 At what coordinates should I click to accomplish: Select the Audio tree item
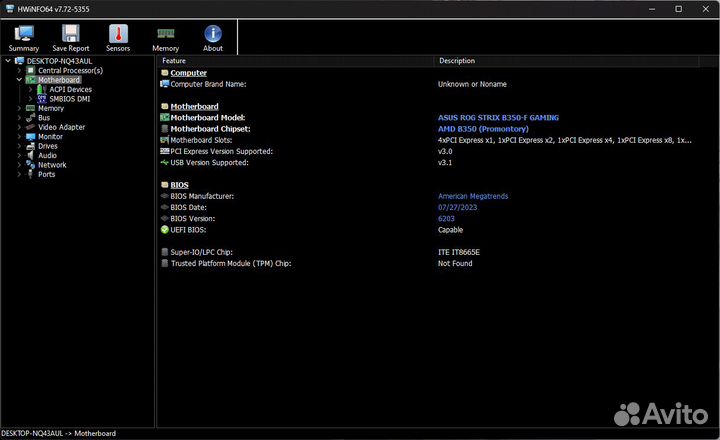(47, 155)
